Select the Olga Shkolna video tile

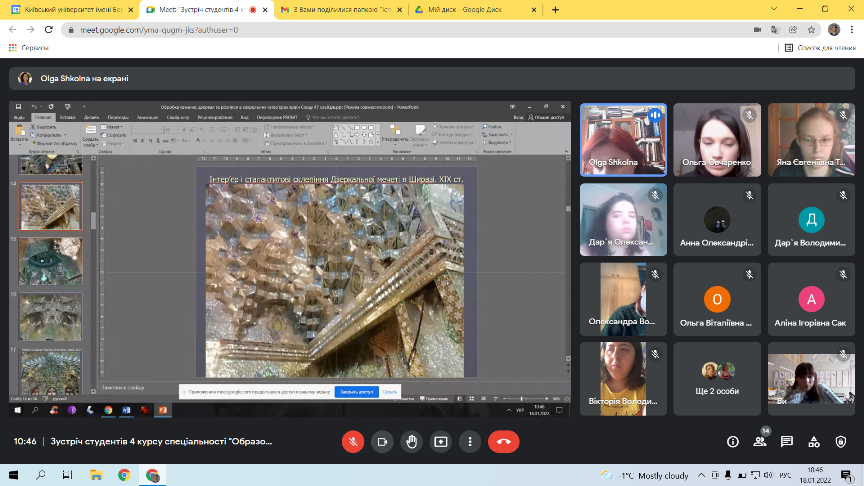pyautogui.click(x=624, y=139)
